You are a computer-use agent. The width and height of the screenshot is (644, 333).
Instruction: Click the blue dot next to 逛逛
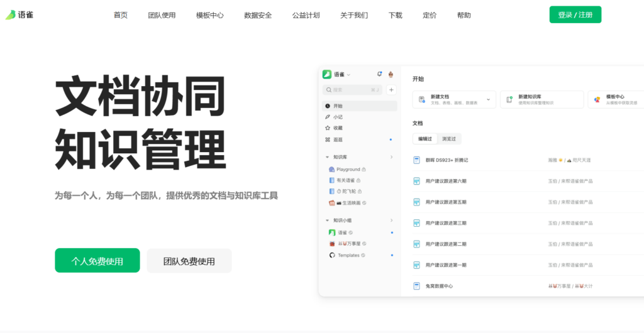(x=391, y=139)
